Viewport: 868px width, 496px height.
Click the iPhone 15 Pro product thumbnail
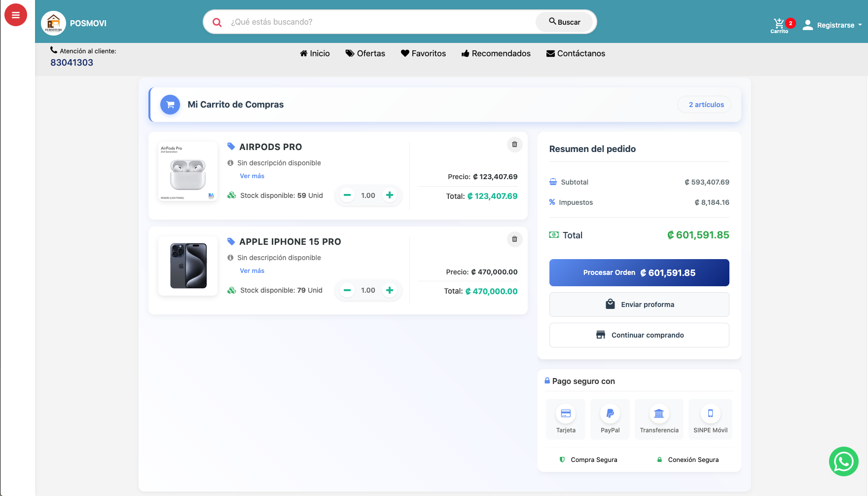pos(187,266)
